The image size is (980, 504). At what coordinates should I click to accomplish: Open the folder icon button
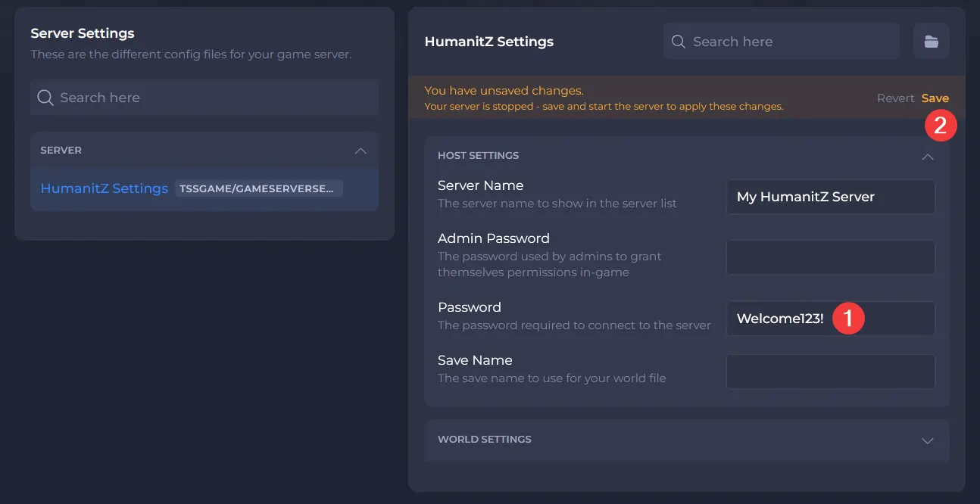pos(932,41)
